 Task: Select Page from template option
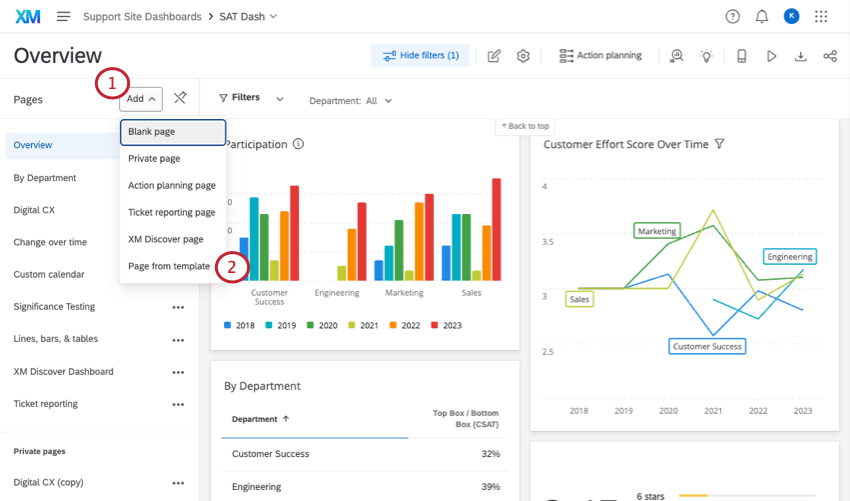pos(169,267)
